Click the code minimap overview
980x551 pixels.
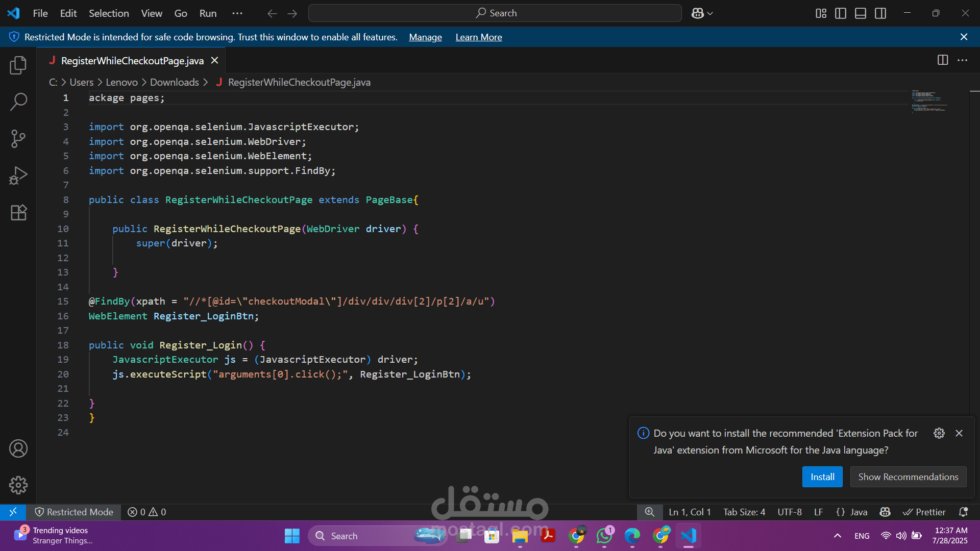(x=929, y=101)
